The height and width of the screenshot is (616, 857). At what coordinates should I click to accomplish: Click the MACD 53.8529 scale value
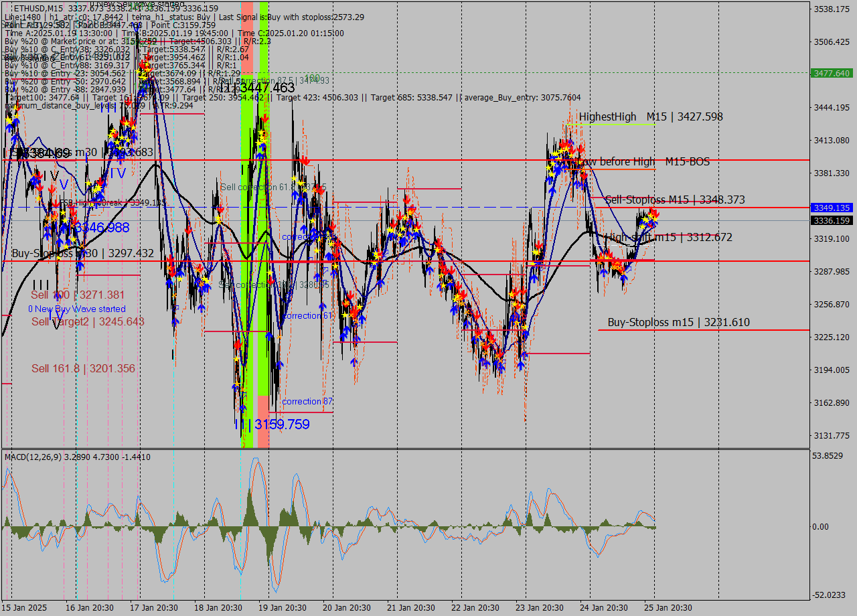point(828,455)
